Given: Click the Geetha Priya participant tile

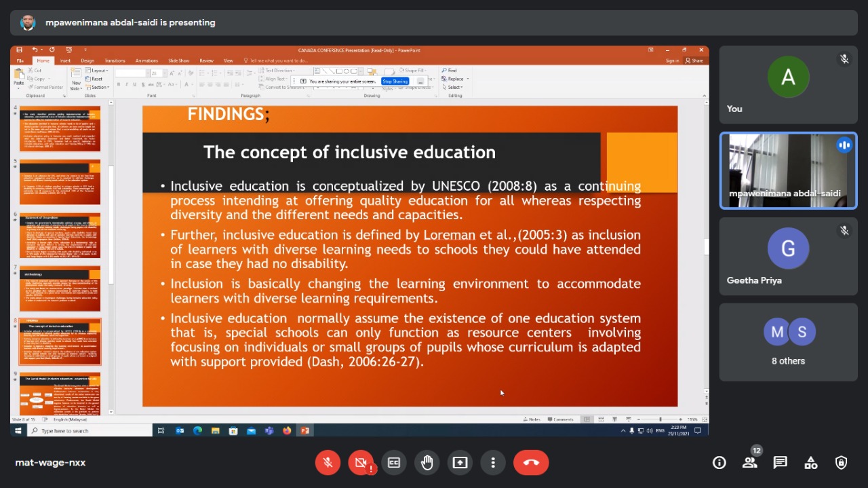Looking at the screenshot, I should pyautogui.click(x=788, y=257).
